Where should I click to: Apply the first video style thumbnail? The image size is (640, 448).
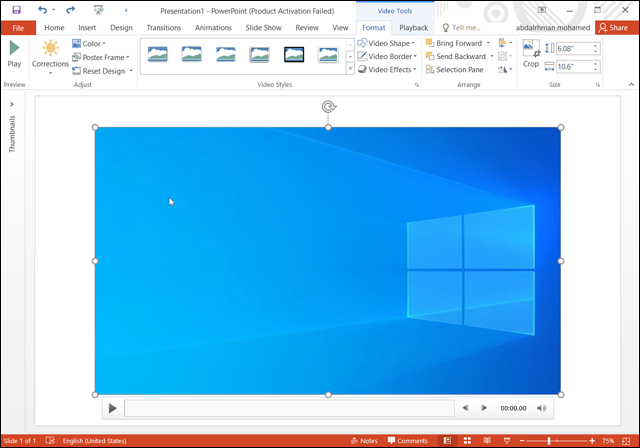[158, 54]
